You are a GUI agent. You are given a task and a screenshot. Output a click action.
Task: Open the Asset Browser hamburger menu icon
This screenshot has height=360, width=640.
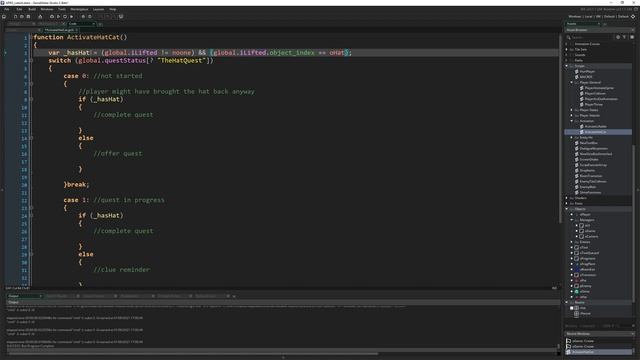click(632, 37)
